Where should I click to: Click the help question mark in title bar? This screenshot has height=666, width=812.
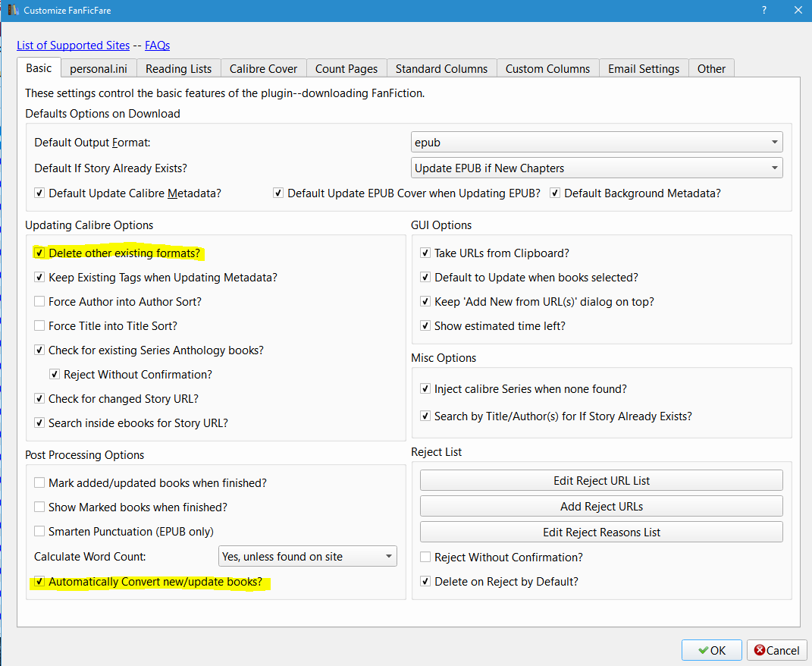[764, 10]
